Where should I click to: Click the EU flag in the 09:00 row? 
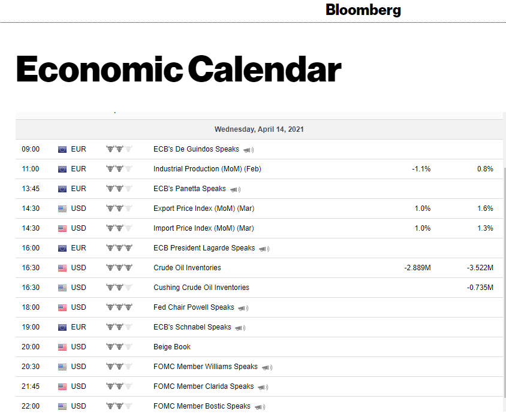(x=62, y=149)
